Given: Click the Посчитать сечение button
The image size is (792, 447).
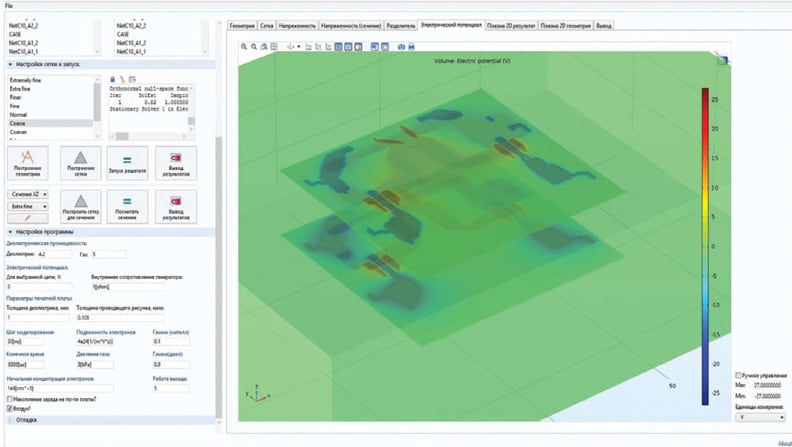Looking at the screenshot, I should pyautogui.click(x=127, y=207).
